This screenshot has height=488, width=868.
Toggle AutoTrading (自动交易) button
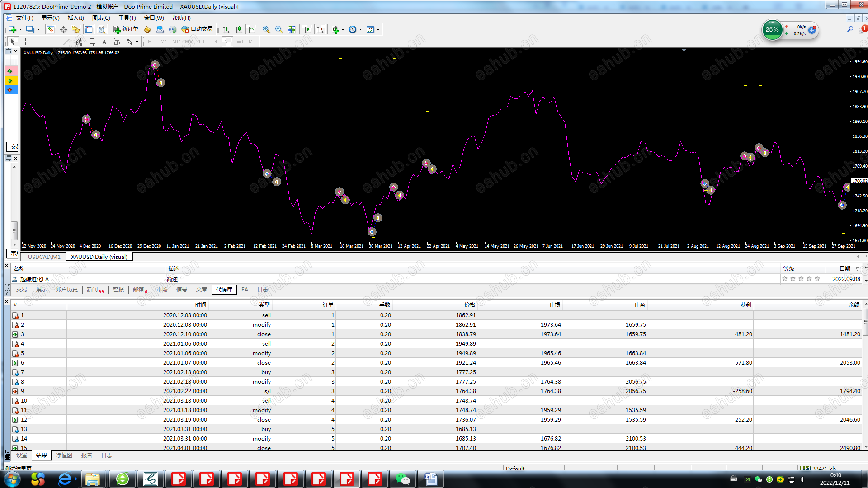point(197,29)
